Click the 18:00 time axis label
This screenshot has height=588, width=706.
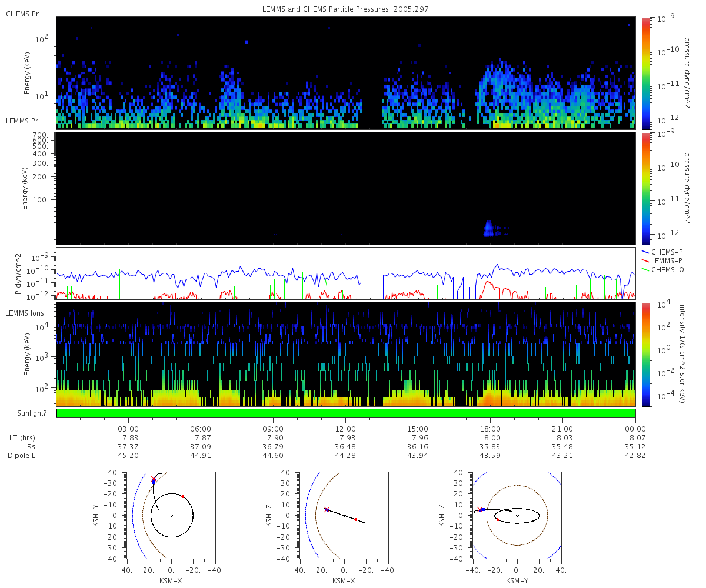coord(490,429)
